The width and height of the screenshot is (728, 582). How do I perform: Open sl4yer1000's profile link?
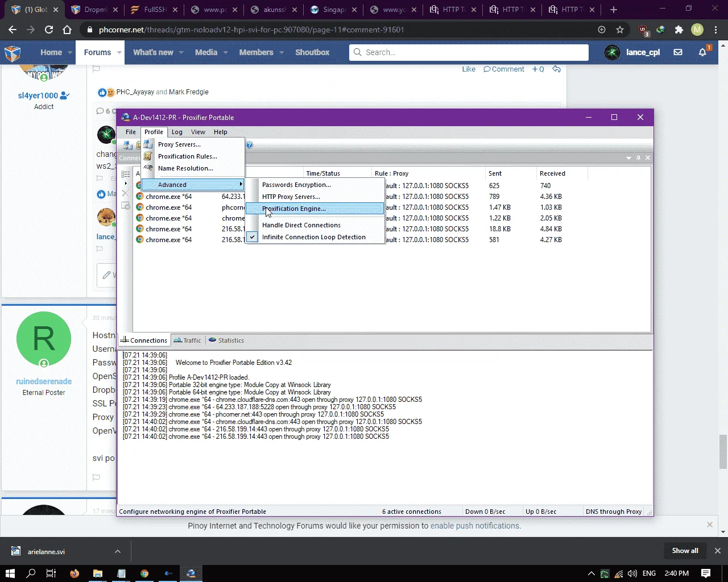[38, 95]
